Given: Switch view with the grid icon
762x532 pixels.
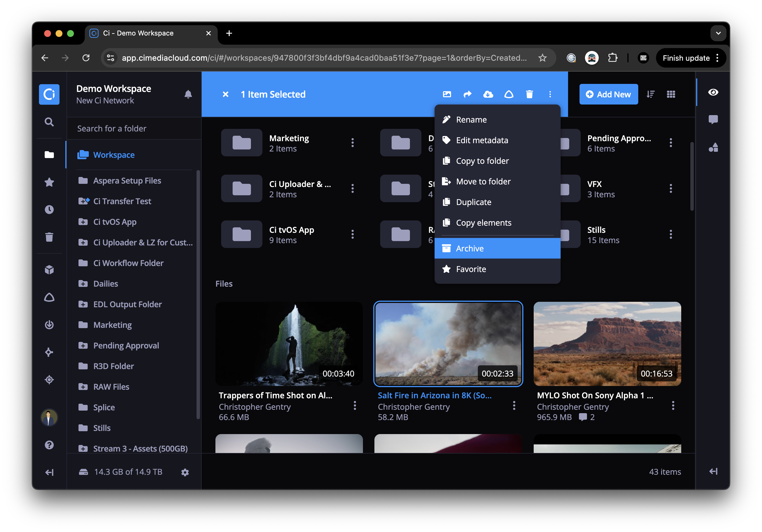Looking at the screenshot, I should pyautogui.click(x=671, y=94).
